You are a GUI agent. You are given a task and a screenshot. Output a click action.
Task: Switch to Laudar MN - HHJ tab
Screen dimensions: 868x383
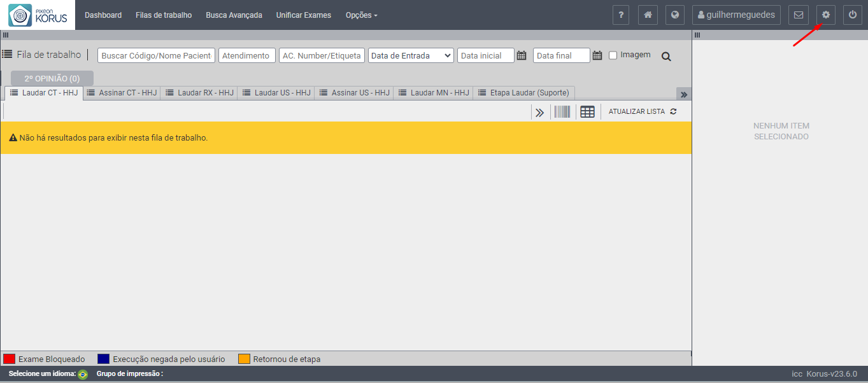(434, 93)
